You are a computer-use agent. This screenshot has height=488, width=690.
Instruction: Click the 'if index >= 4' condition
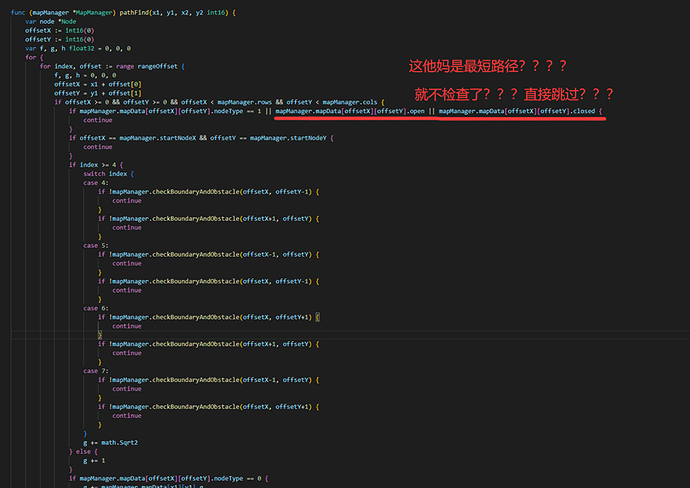coord(97,165)
